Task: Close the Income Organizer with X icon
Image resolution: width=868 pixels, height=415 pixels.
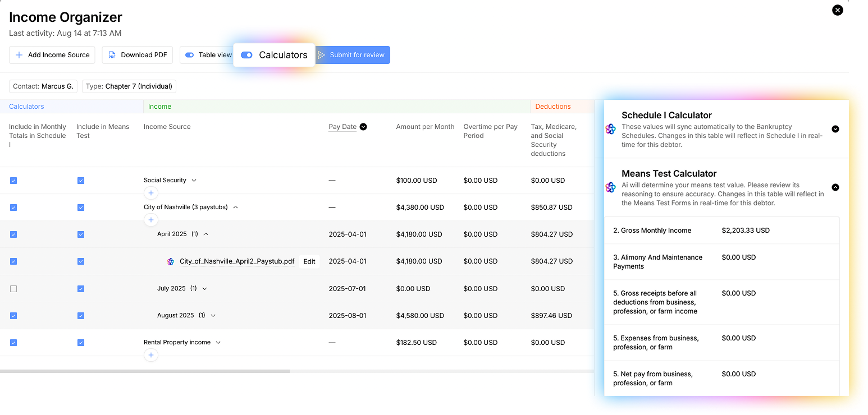Action: tap(837, 10)
